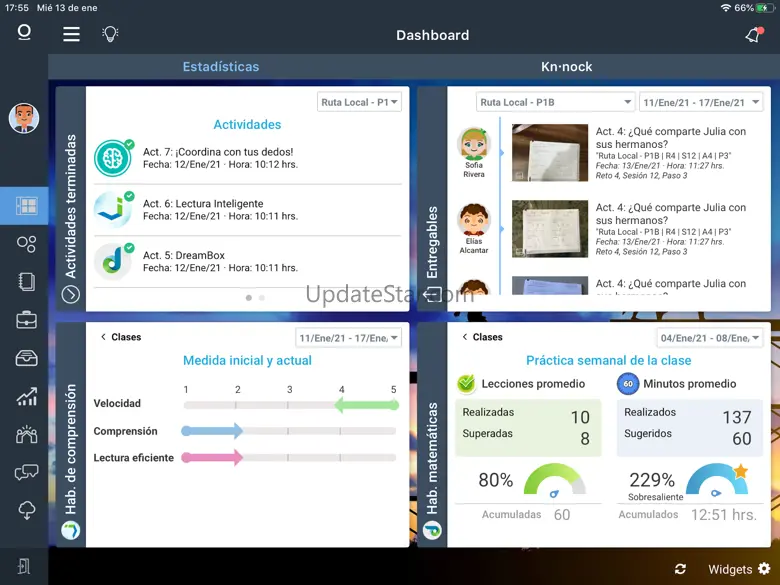Tap the Hab. matemáticas logo icon
Screen dimensions: 780x585
point(432,530)
